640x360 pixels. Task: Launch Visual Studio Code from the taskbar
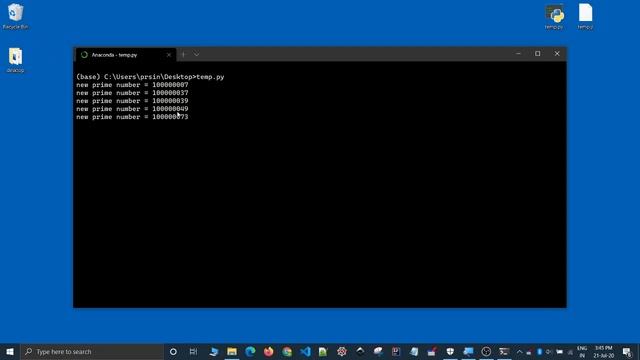305,351
